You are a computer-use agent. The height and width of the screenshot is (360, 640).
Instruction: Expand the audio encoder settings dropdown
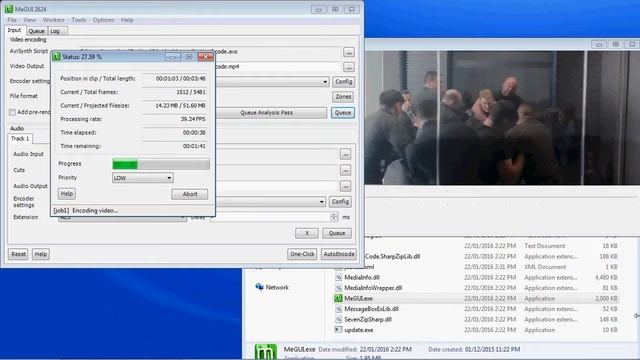tap(322, 202)
